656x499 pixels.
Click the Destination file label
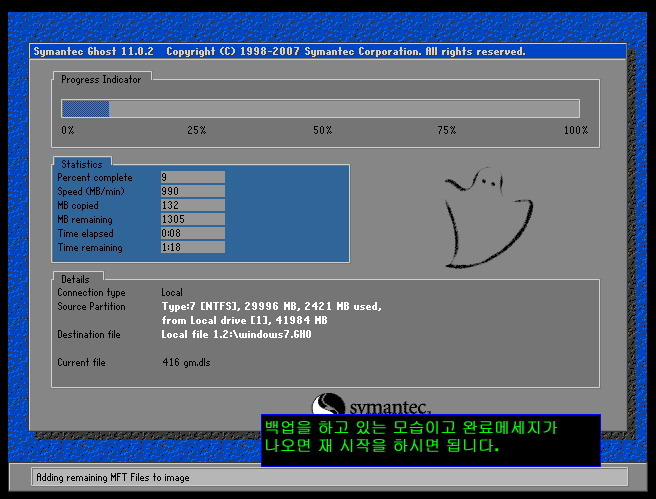pos(89,334)
